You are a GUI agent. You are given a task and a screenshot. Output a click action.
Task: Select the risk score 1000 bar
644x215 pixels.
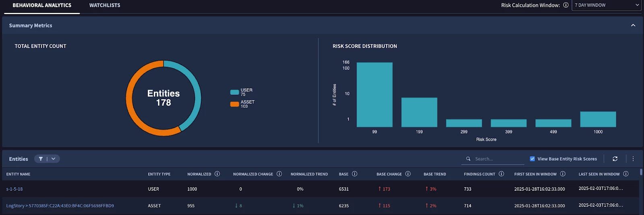pos(598,119)
